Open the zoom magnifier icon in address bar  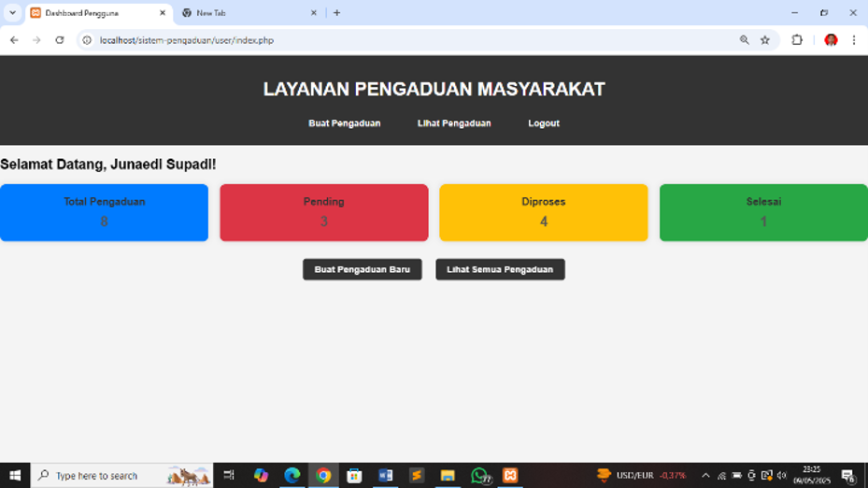pos(745,40)
